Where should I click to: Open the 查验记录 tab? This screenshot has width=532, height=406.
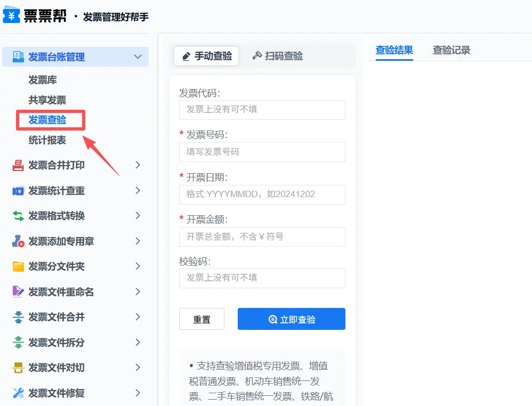pos(451,51)
